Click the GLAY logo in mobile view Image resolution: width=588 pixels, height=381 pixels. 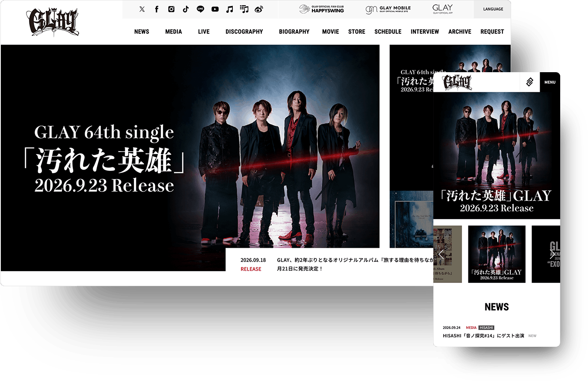pos(457,82)
